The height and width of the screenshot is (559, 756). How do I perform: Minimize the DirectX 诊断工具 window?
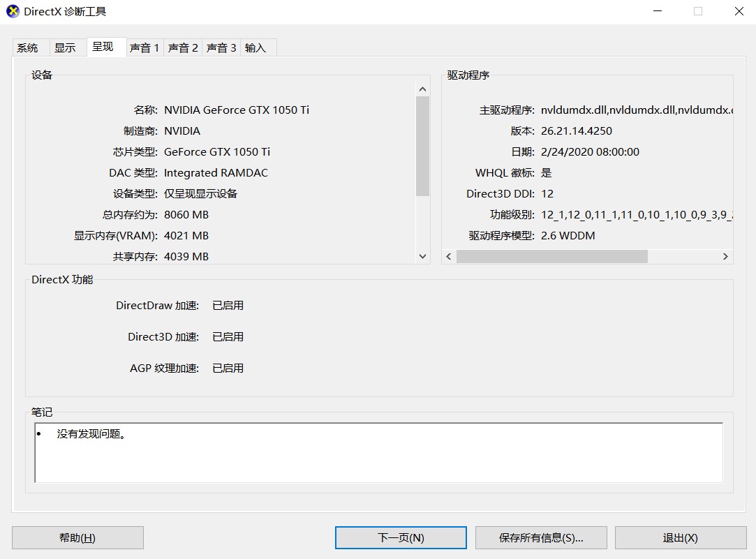click(657, 11)
